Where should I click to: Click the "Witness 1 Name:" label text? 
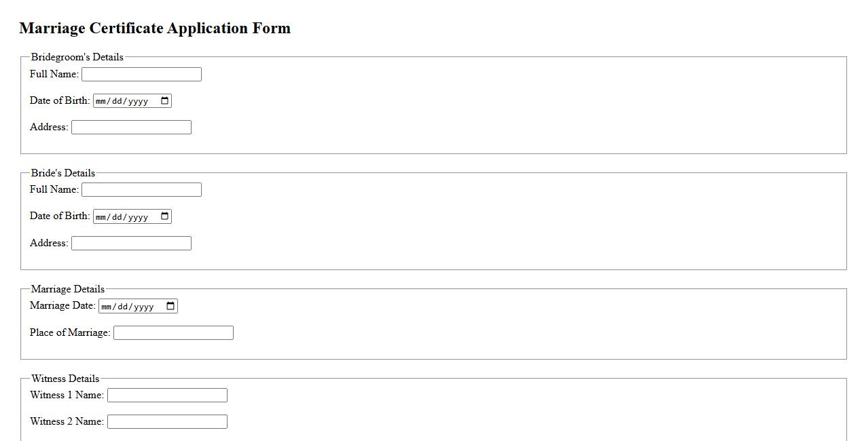tap(67, 395)
